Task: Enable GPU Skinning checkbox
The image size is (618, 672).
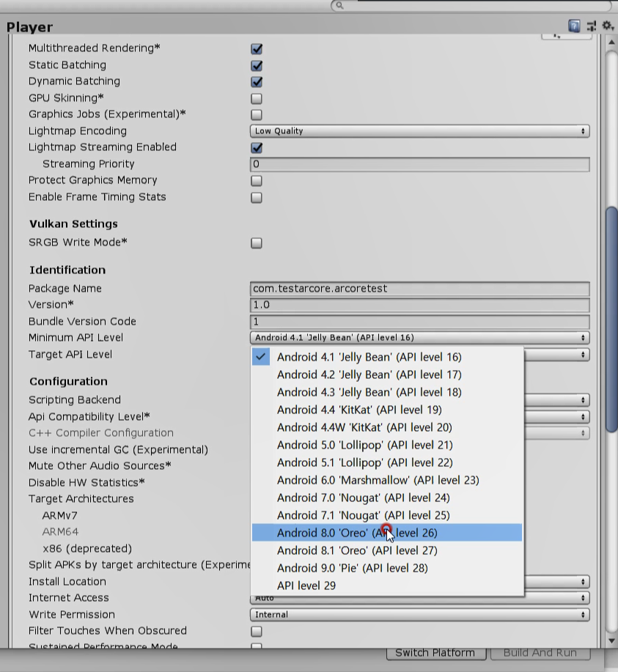Action: [x=257, y=99]
